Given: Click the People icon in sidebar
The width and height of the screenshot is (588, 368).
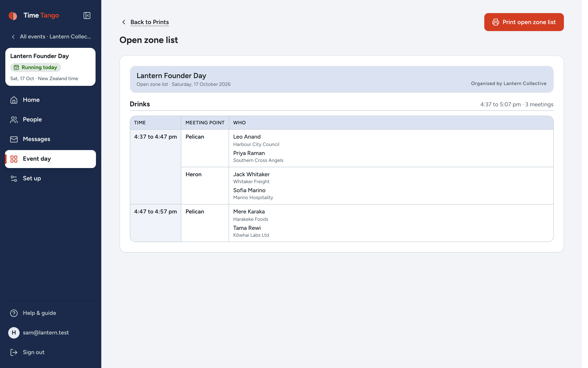Looking at the screenshot, I should pyautogui.click(x=14, y=120).
